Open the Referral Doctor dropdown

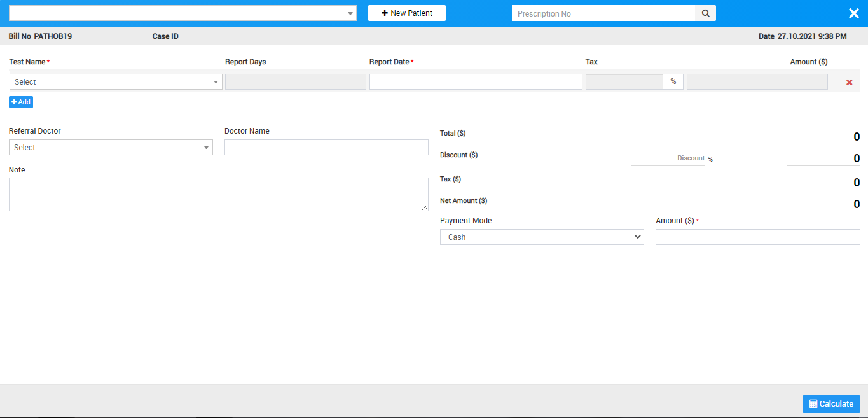coord(111,148)
